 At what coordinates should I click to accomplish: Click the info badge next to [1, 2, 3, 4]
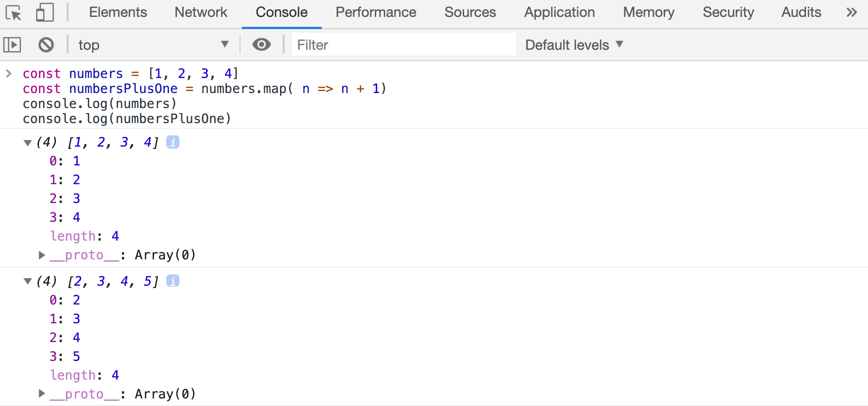[173, 142]
